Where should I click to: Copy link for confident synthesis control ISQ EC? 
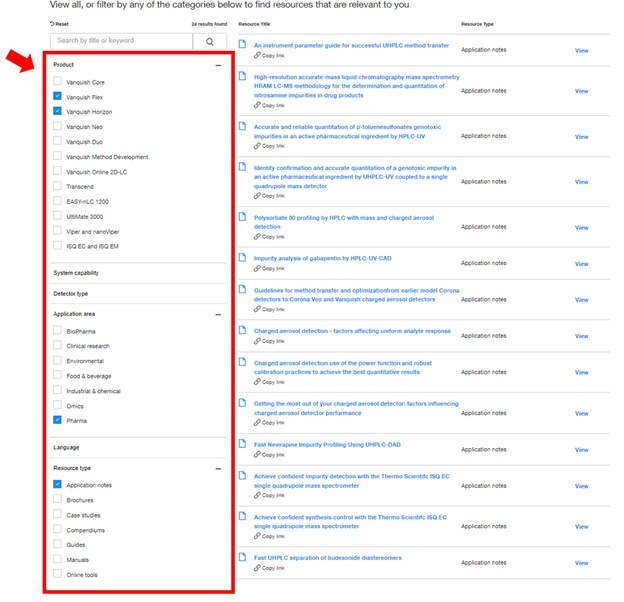tap(269, 536)
